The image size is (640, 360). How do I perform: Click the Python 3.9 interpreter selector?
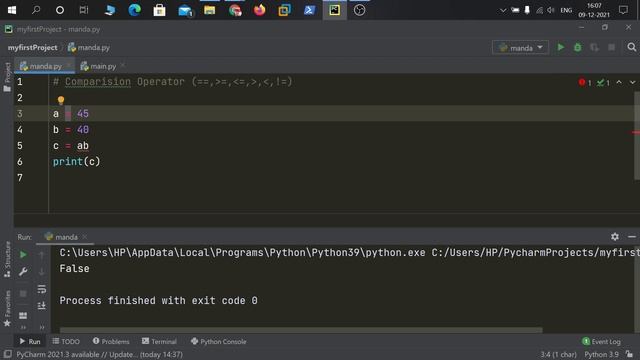pyautogui.click(x=601, y=354)
